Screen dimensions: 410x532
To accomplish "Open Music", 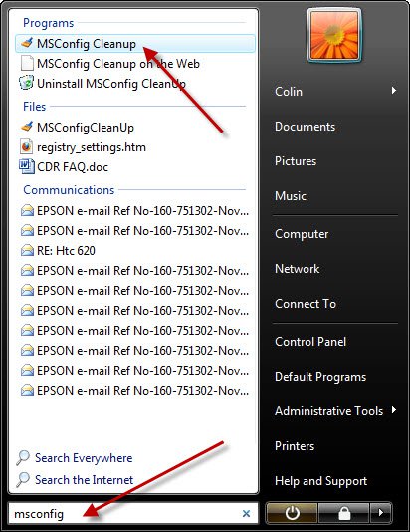I will 291,196.
